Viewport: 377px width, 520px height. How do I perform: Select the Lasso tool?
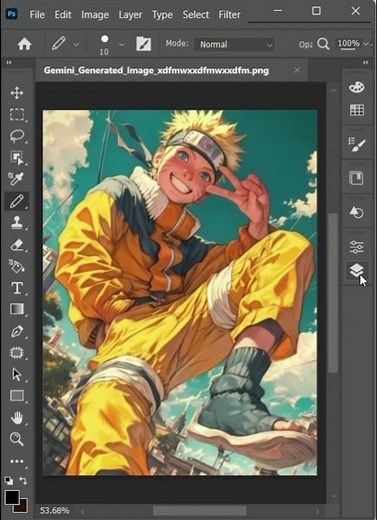point(17,136)
